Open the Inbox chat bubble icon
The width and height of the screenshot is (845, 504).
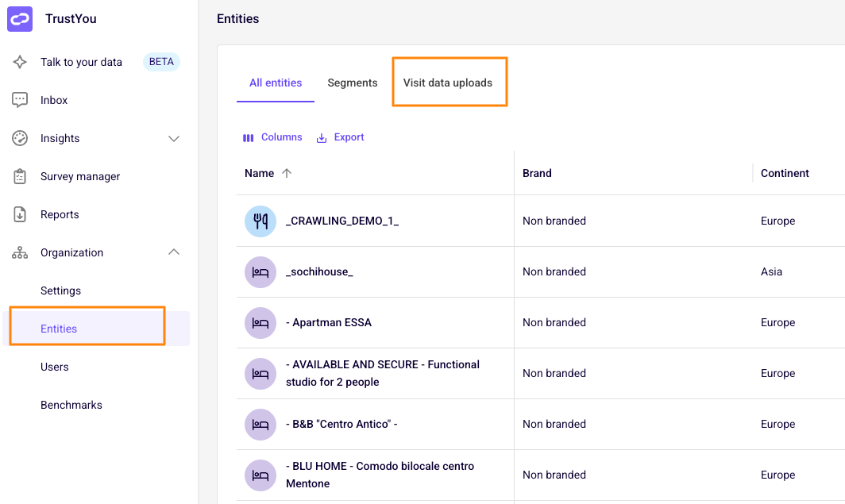pos(20,100)
